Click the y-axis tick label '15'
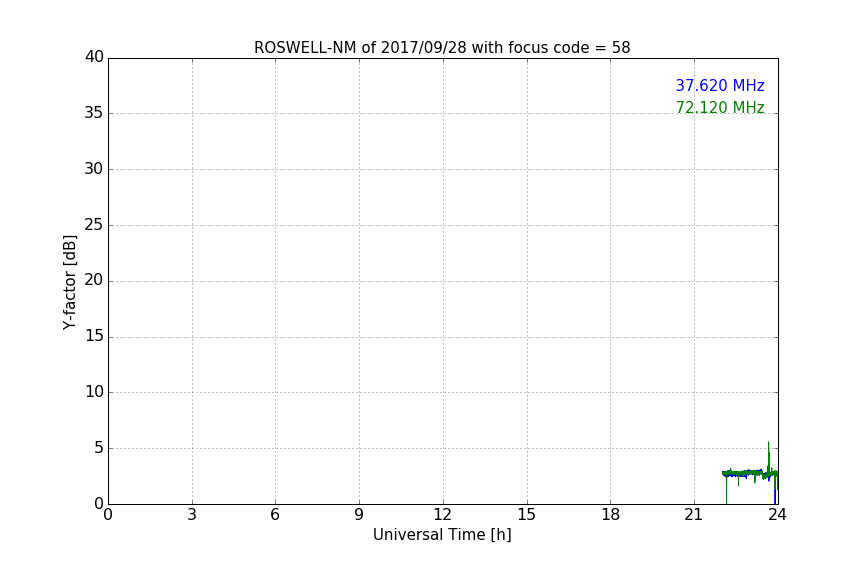The width and height of the screenshot is (864, 576). click(94, 336)
